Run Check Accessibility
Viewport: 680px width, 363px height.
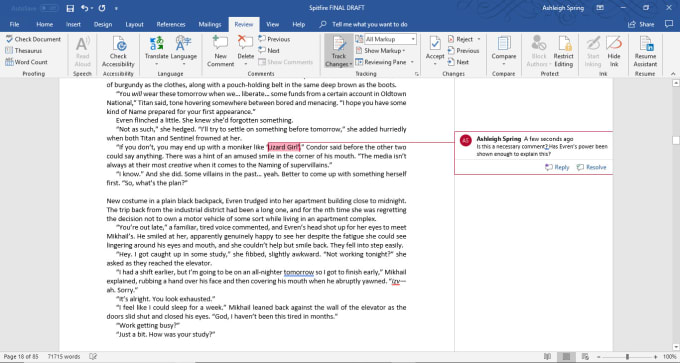[118, 52]
